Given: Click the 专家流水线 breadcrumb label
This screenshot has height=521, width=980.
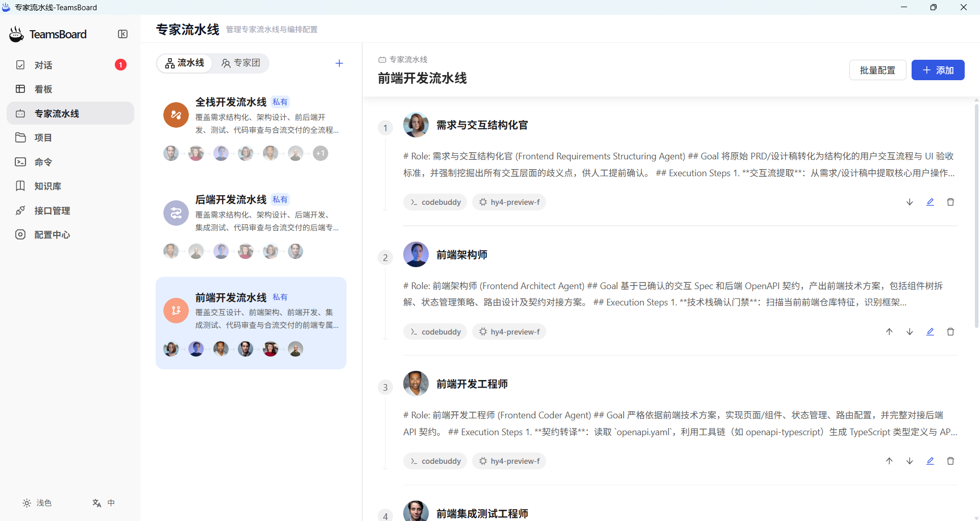Looking at the screenshot, I should (x=408, y=60).
